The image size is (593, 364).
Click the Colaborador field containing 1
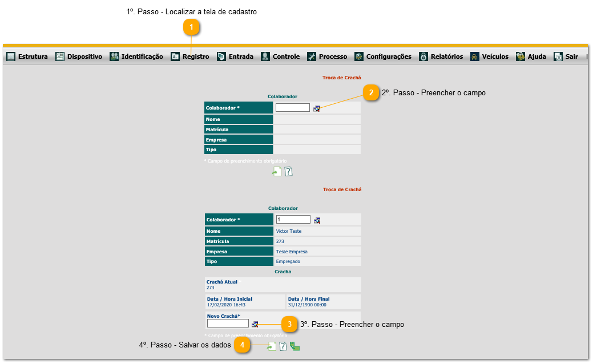coord(292,220)
